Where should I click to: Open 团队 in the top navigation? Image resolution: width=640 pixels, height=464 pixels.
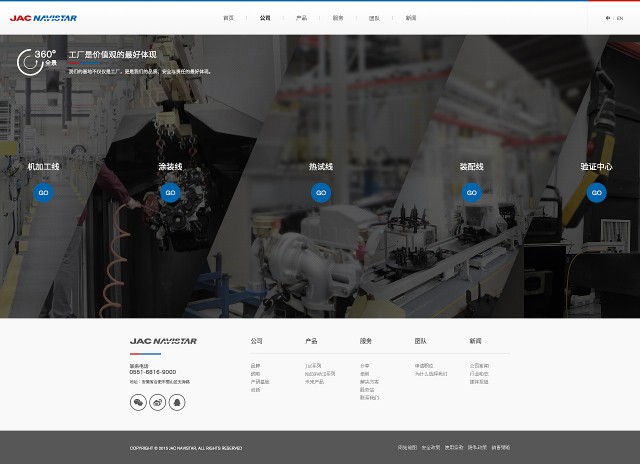click(x=374, y=18)
